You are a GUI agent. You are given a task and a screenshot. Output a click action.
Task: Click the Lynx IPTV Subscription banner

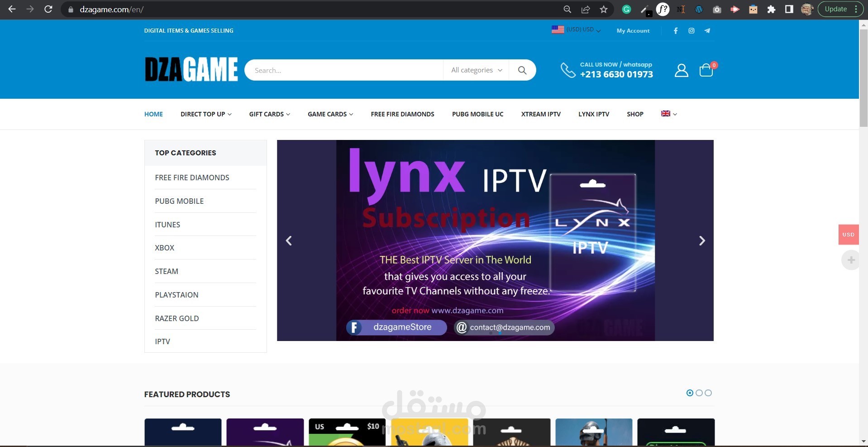[x=495, y=240]
